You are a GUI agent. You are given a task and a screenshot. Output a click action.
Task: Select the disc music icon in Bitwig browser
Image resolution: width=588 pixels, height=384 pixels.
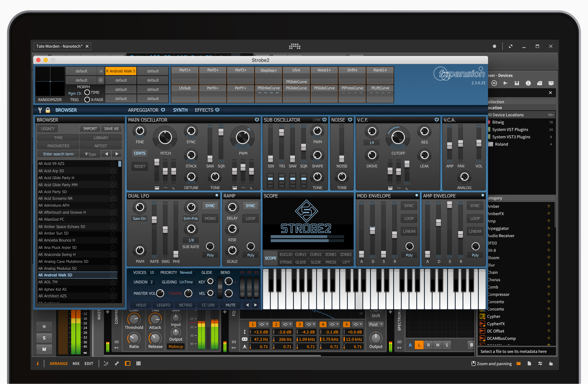coord(528,83)
